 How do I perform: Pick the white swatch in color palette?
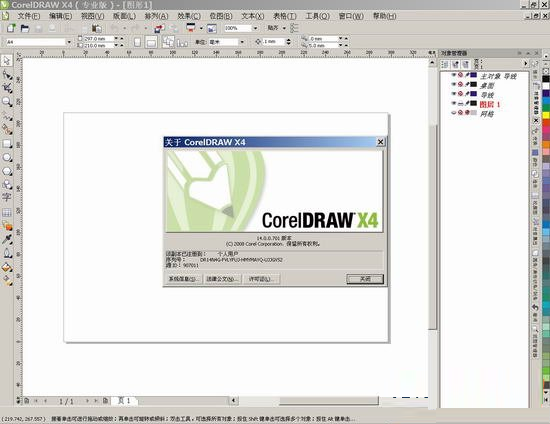(x=546, y=86)
